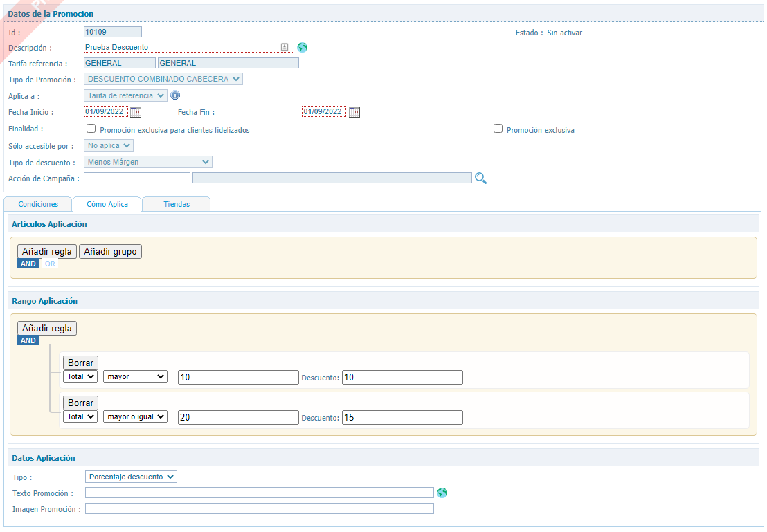This screenshot has width=767, height=532.
Task: Check the Promoción exclusiva checkbox
Action: click(x=498, y=129)
